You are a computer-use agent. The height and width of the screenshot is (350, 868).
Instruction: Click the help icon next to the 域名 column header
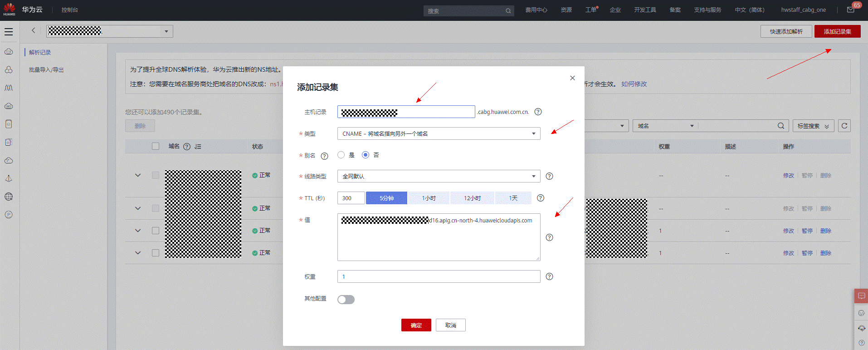pyautogui.click(x=187, y=147)
